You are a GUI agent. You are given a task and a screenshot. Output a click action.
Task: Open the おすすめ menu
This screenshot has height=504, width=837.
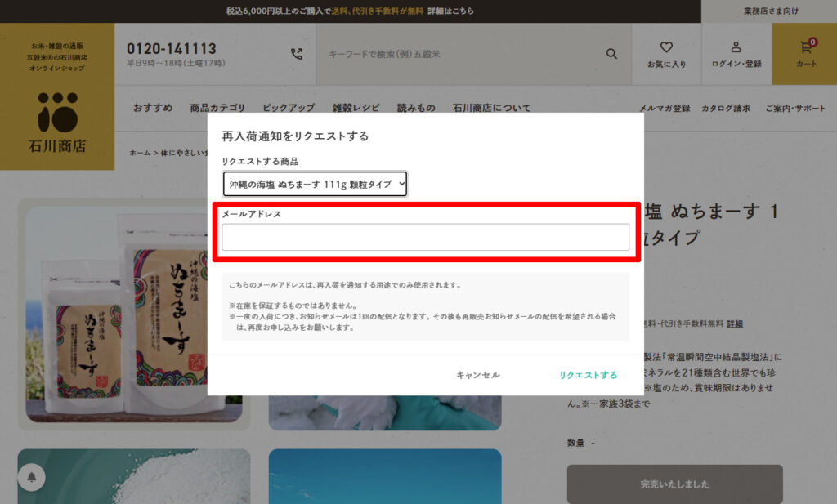click(153, 108)
